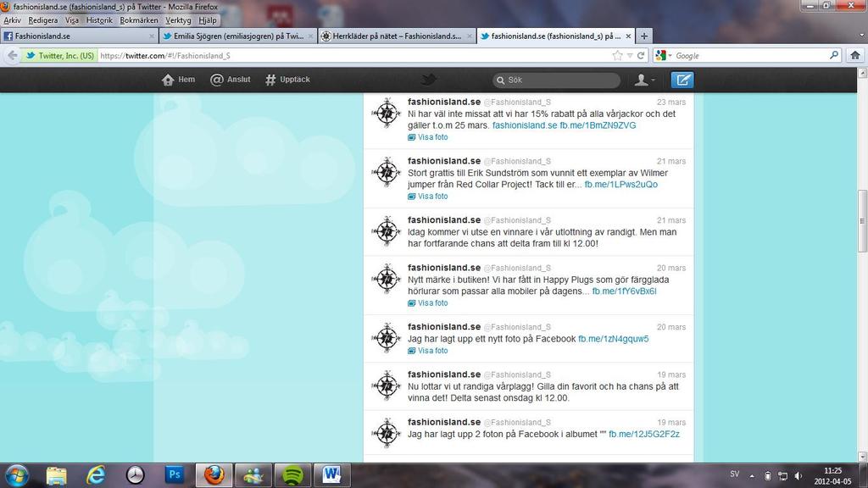Viewport: 868px width, 488px height.
Task: Open the URL history dropdown arrow
Action: (x=630, y=56)
